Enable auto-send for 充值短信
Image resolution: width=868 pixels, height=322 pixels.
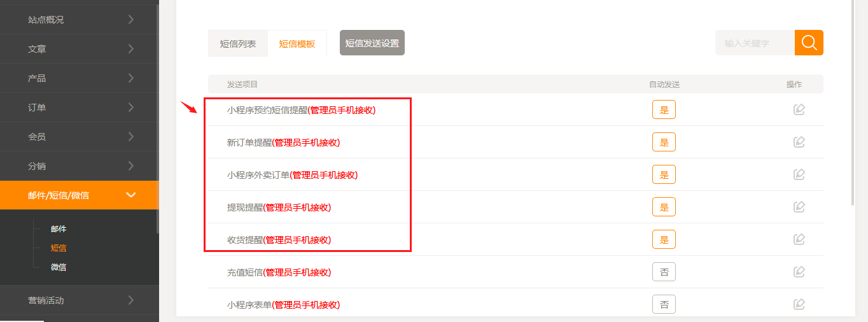664,272
